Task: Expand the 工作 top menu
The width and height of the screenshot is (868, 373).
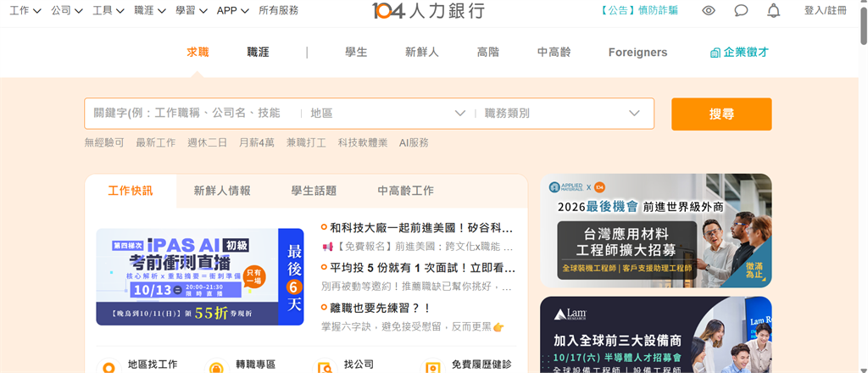Action: tap(25, 10)
